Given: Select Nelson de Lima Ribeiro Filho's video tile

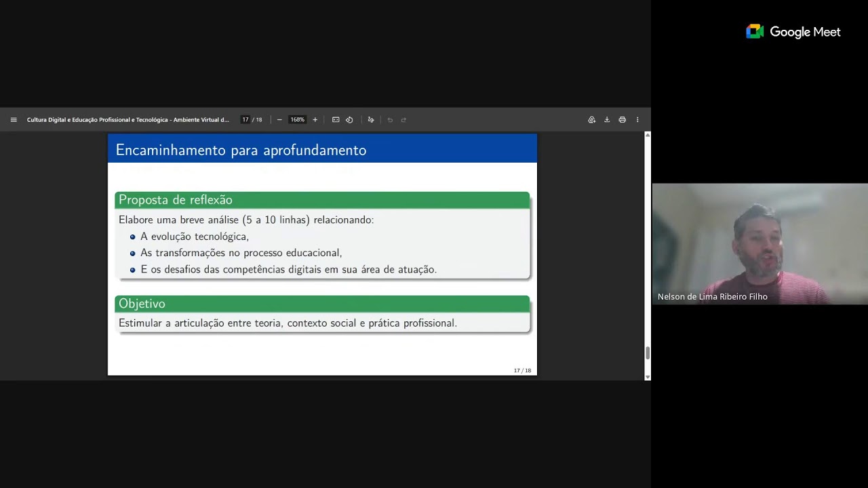Looking at the screenshot, I should [759, 244].
